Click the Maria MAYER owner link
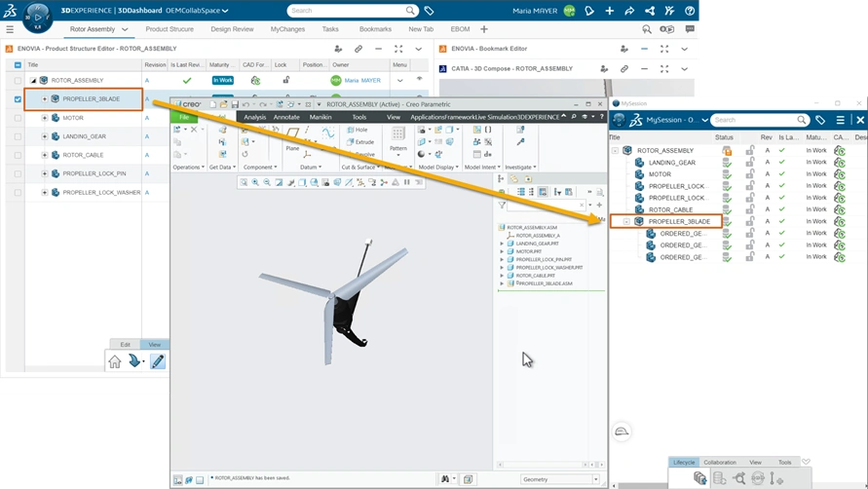 pos(362,80)
